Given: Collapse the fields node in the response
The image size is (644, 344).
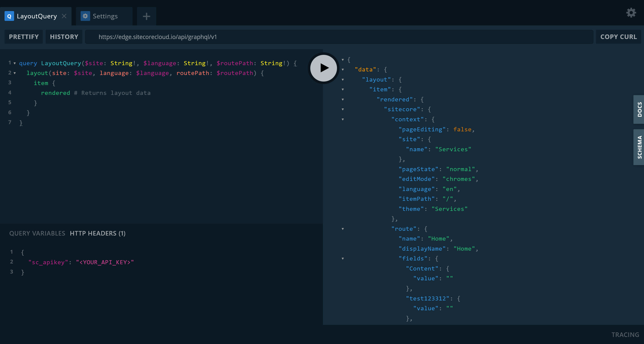Looking at the screenshot, I should click(x=343, y=259).
